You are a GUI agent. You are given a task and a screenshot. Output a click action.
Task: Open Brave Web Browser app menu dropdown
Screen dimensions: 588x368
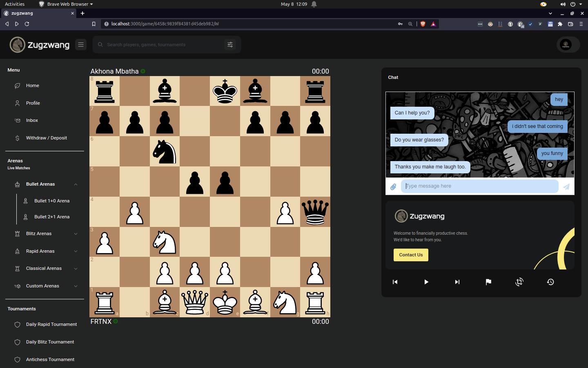pos(66,4)
